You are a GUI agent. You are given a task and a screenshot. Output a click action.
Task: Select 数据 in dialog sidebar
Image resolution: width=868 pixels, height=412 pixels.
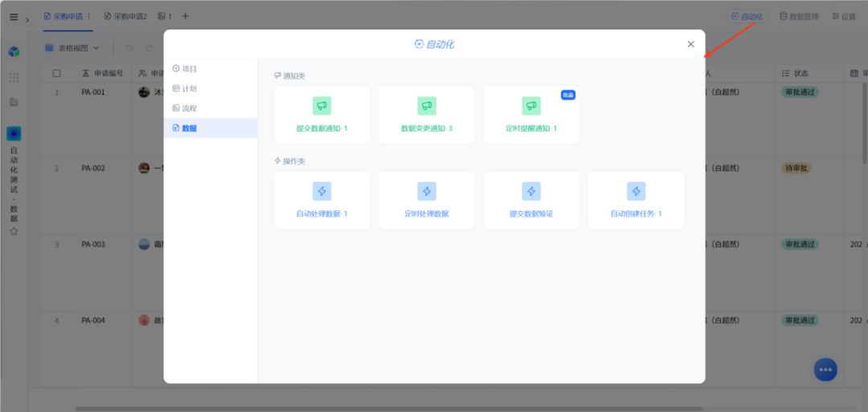coord(211,128)
